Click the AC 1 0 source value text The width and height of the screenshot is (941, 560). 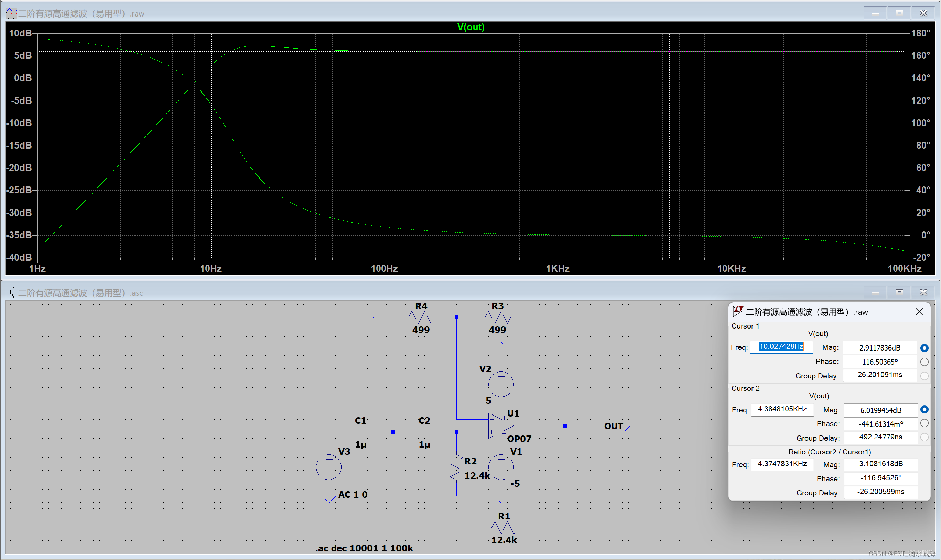pyautogui.click(x=353, y=494)
